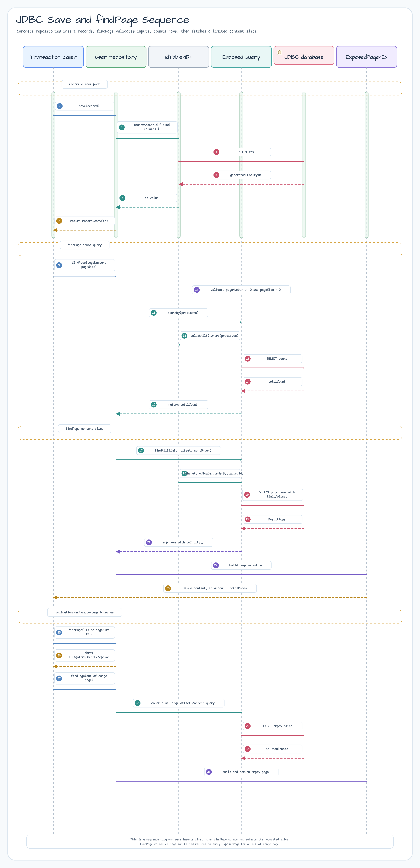420x868 pixels.
Task: Click step number 6 badge
Action: coord(122,198)
